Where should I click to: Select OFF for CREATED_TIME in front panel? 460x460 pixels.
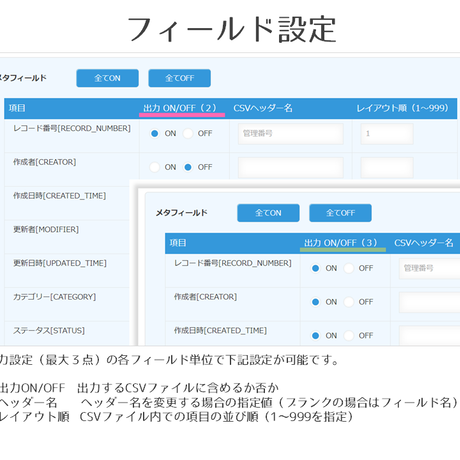pos(349,336)
